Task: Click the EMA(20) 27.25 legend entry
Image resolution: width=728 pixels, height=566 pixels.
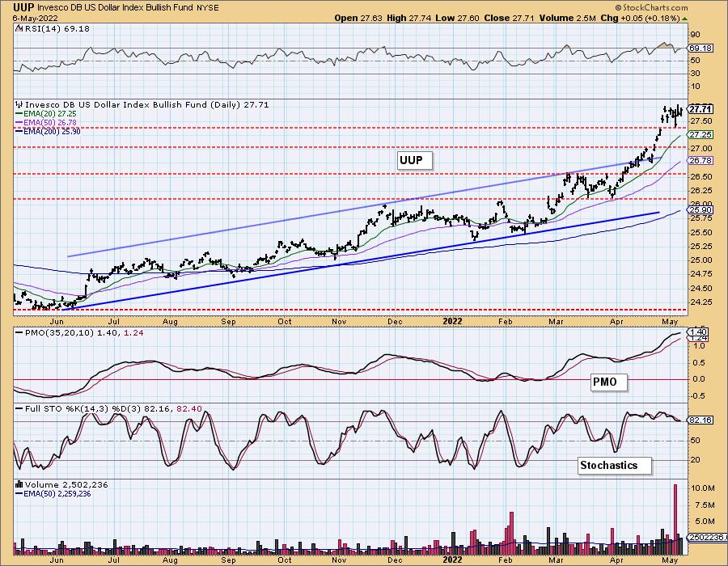Action: (x=46, y=114)
